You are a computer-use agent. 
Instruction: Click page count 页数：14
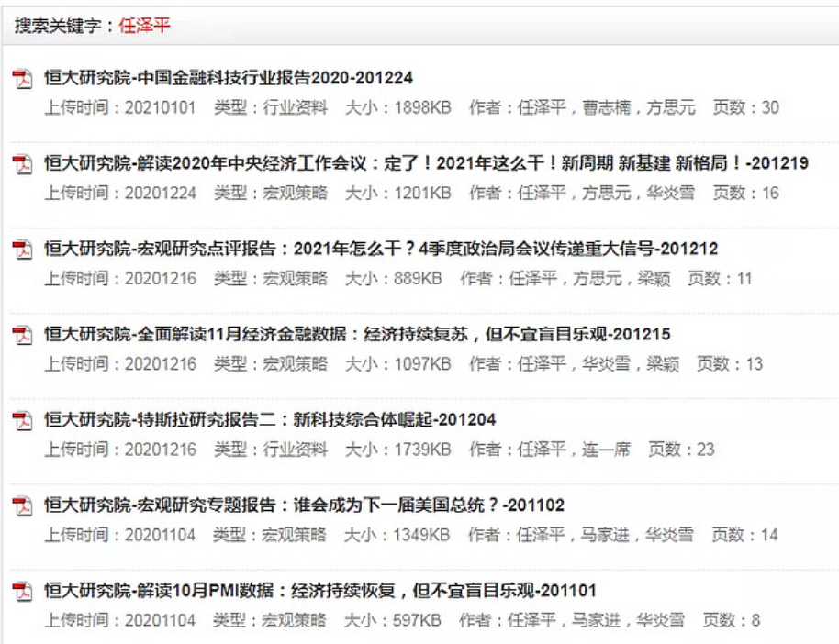pyautogui.click(x=744, y=535)
